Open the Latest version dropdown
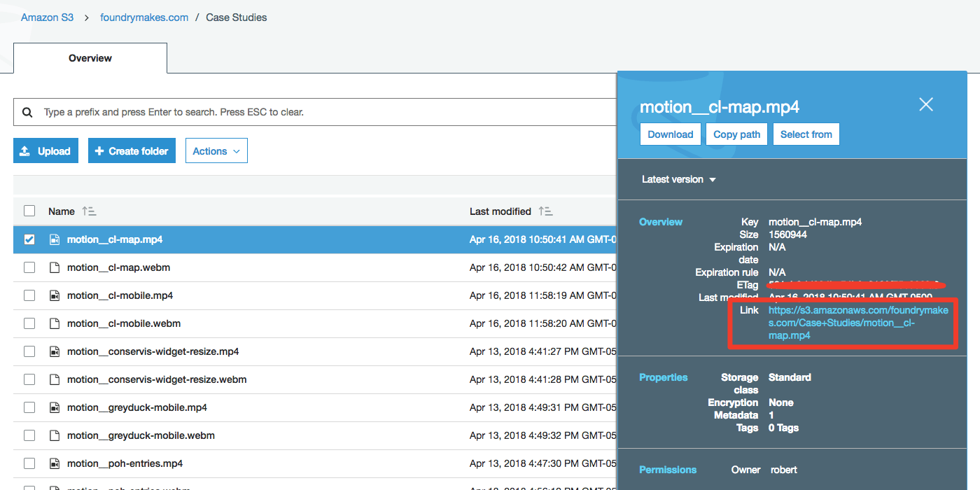The width and height of the screenshot is (980, 490). click(x=679, y=179)
